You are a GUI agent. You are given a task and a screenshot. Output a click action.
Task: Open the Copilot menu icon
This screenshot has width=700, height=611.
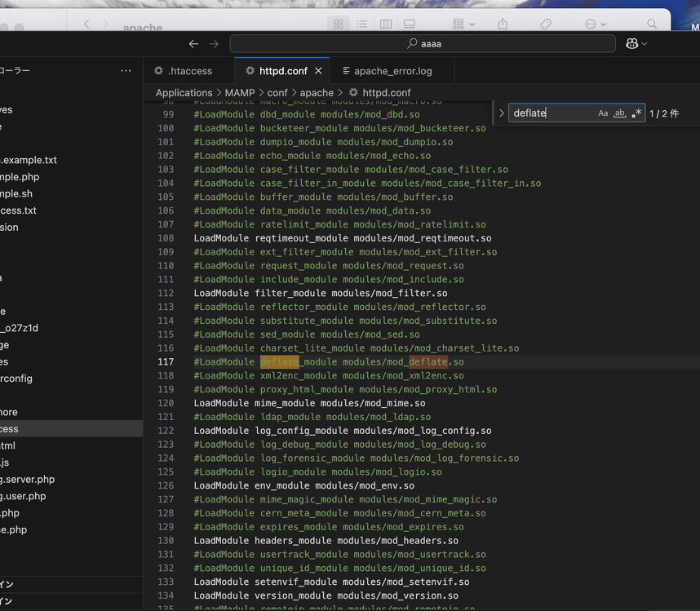[631, 43]
